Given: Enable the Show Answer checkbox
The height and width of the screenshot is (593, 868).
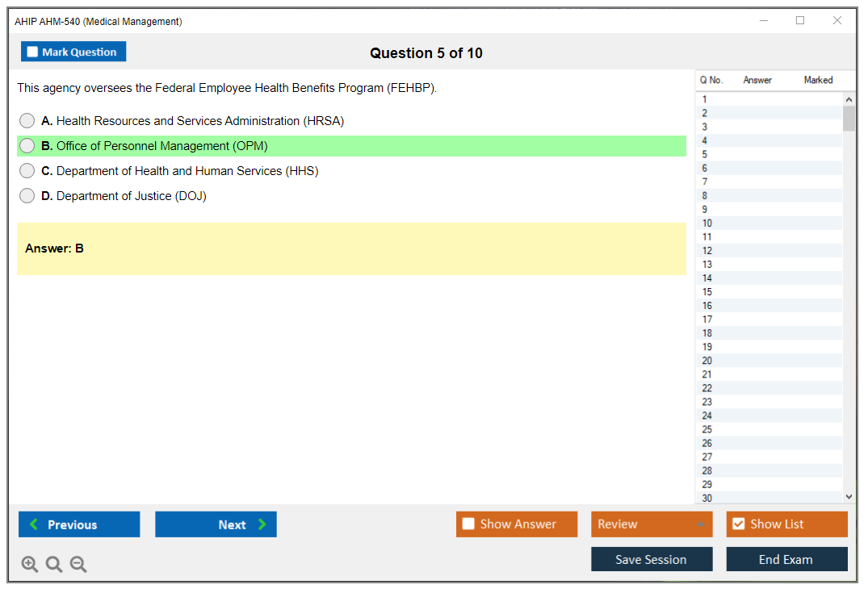Looking at the screenshot, I should (x=468, y=524).
